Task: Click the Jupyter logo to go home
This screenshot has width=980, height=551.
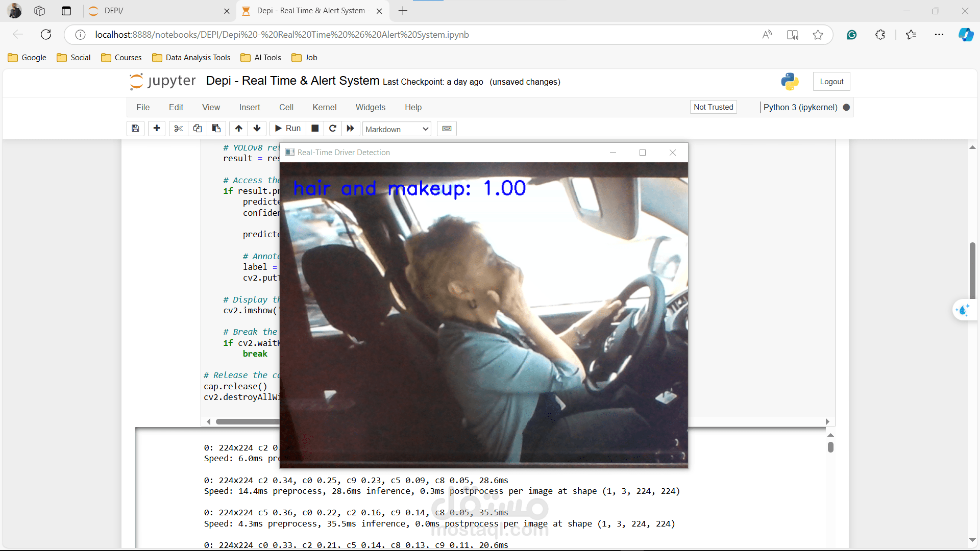Action: click(x=163, y=81)
